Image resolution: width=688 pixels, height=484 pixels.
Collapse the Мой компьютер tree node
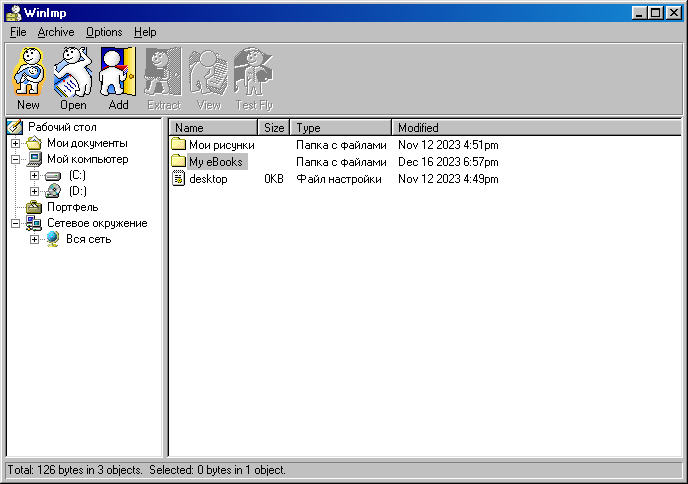16,159
